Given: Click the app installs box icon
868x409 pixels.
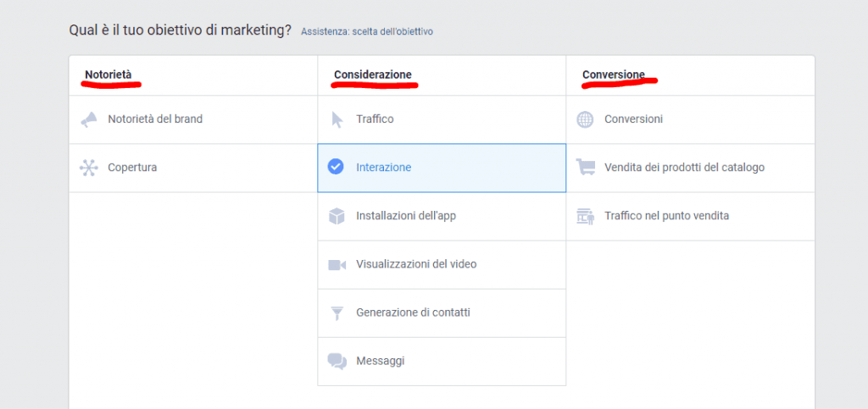Looking at the screenshot, I should tap(337, 216).
